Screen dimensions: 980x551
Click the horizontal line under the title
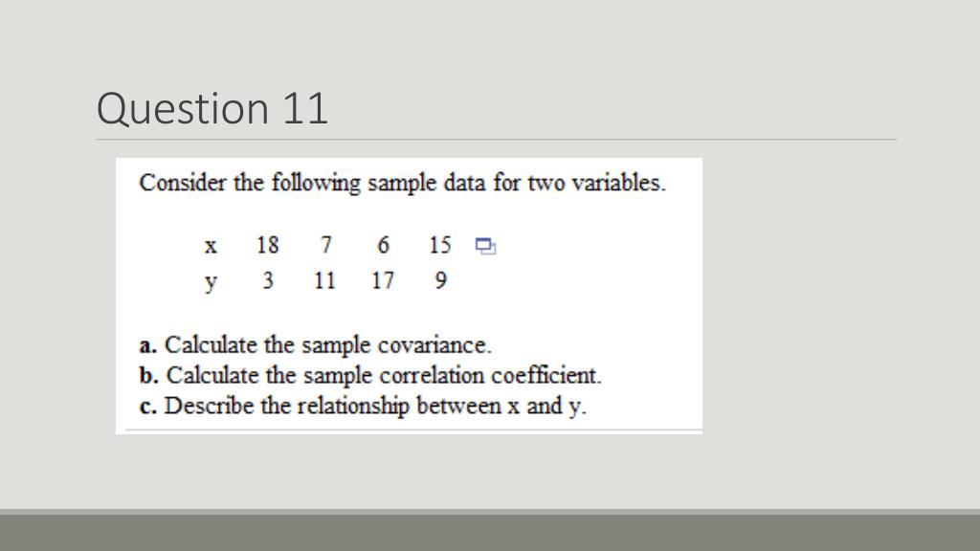point(497,140)
